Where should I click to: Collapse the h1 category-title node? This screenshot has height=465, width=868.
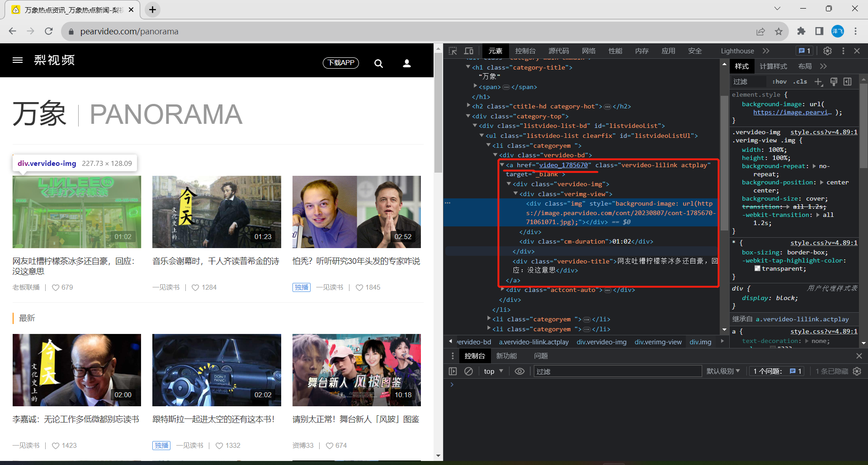[x=468, y=67]
